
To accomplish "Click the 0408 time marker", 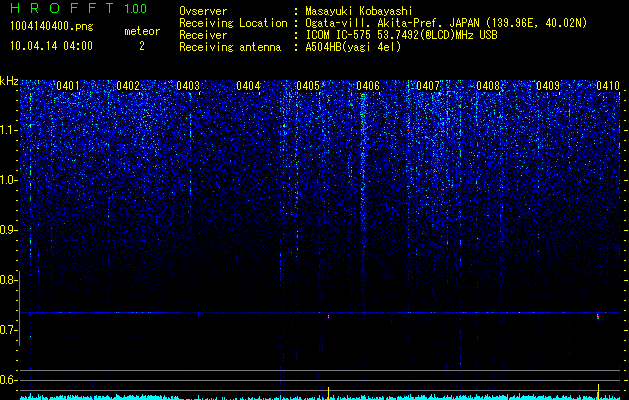I will click(488, 86).
